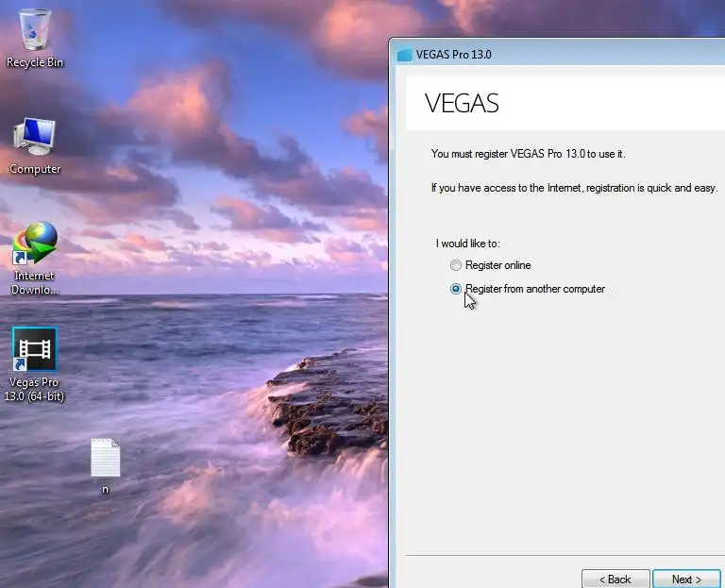
Task: Click the 'I would like to:' label
Action: [x=468, y=244]
